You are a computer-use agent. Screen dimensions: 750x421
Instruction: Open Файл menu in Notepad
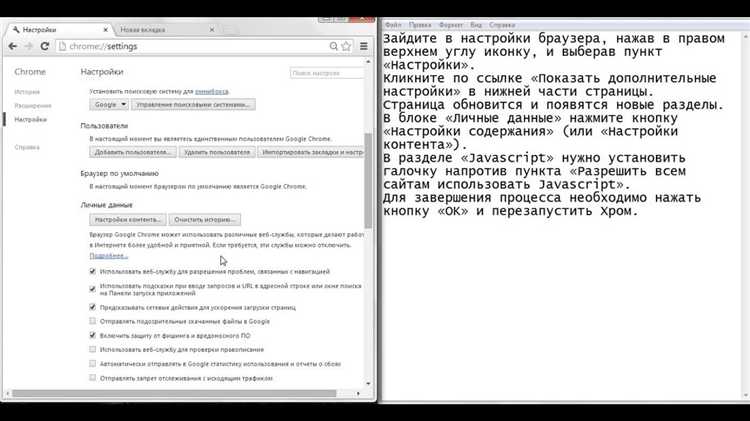(x=393, y=25)
